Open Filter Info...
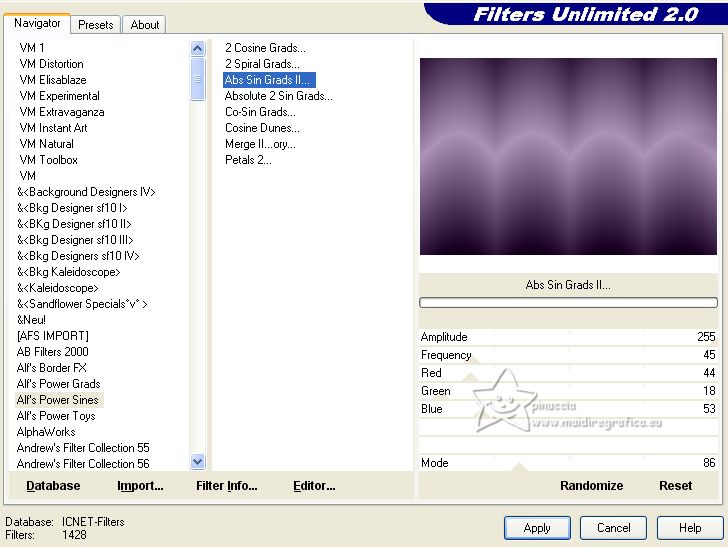Image resolution: width=728 pixels, height=547 pixels. tap(227, 486)
